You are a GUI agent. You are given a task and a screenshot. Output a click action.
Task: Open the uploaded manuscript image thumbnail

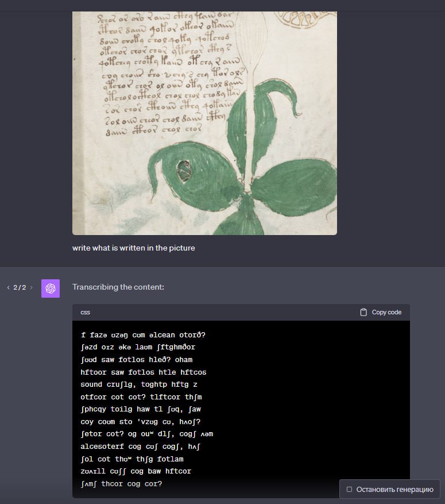tap(204, 123)
